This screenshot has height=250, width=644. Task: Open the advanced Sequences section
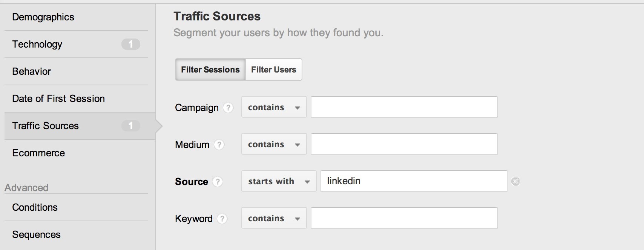pos(36,235)
